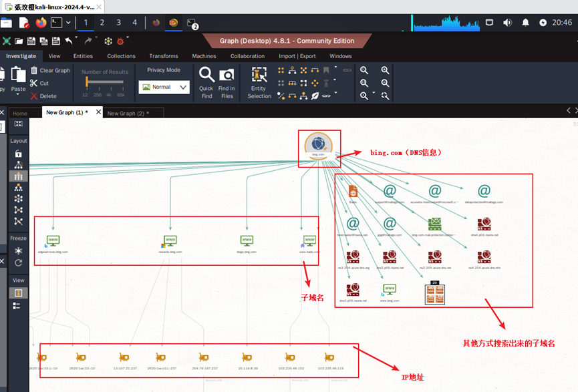Select IP entity 13.107.21.237
This screenshot has width=578, height=392.
124,357
